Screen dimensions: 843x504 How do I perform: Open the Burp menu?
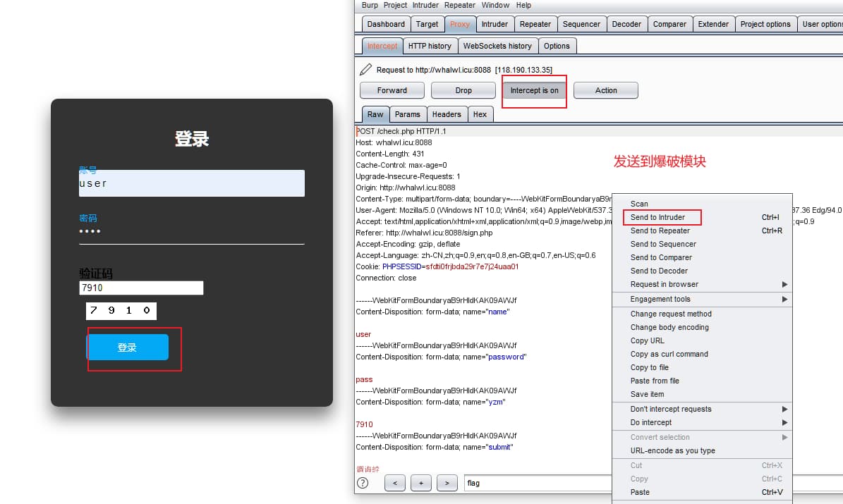click(370, 6)
